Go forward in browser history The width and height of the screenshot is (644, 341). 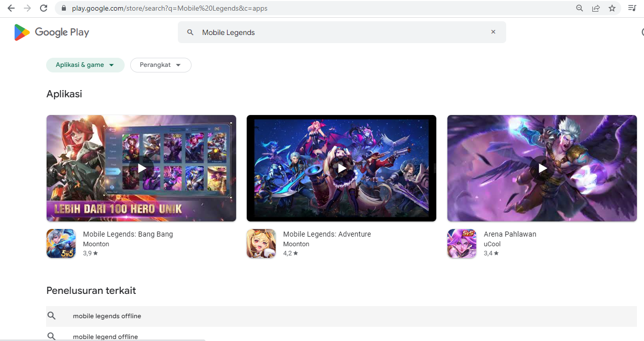(27, 8)
